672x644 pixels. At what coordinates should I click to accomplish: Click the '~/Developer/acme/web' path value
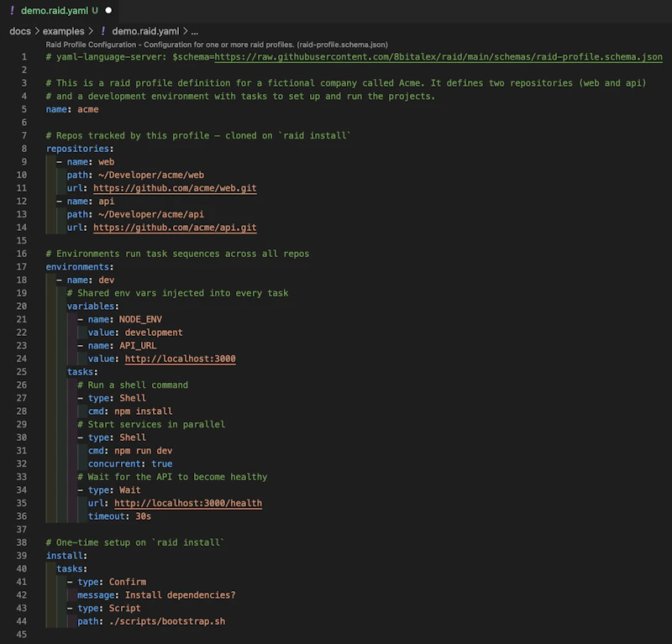tap(151, 175)
